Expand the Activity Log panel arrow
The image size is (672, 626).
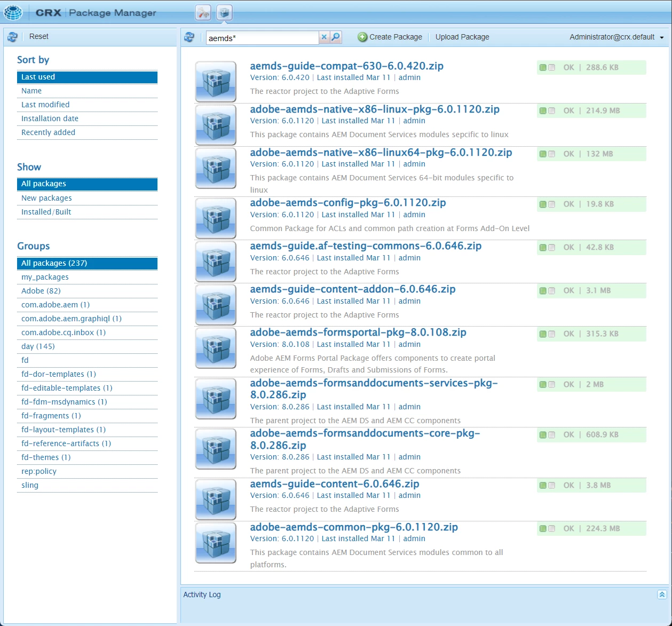click(x=662, y=595)
